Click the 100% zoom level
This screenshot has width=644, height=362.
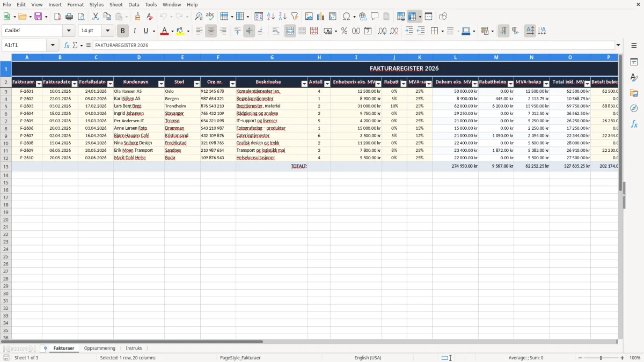click(635, 358)
